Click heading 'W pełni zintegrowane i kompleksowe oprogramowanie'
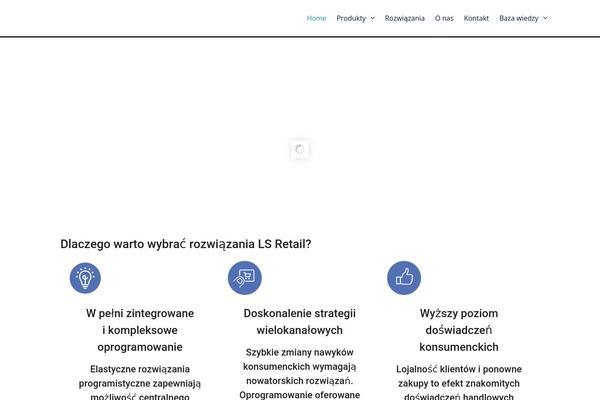Image resolution: width=600 pixels, height=400 pixels. (140, 330)
